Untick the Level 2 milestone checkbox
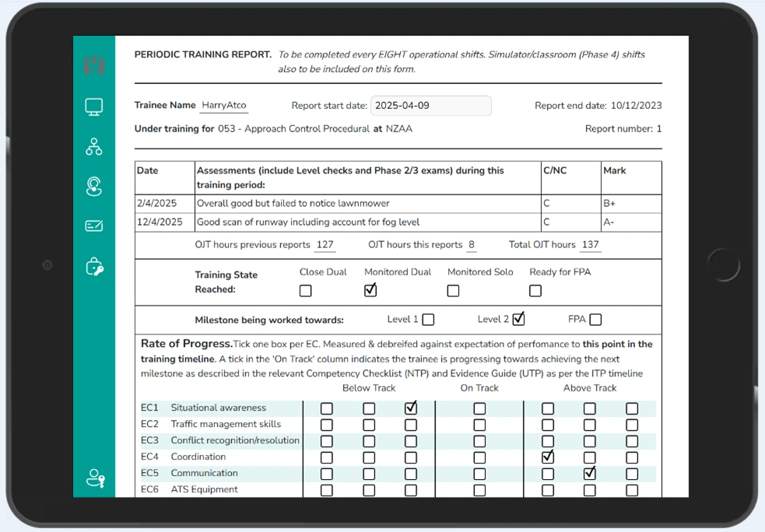 518,319
